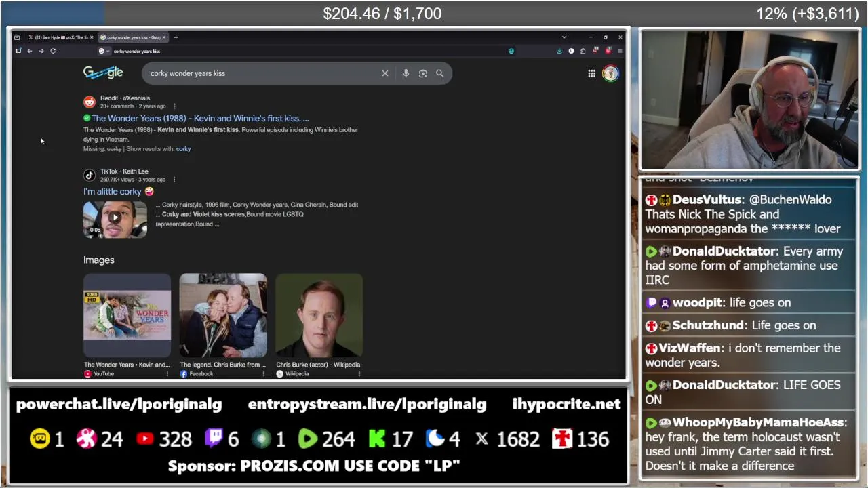Go back in browser history
The width and height of the screenshot is (868, 488).
coord(30,51)
